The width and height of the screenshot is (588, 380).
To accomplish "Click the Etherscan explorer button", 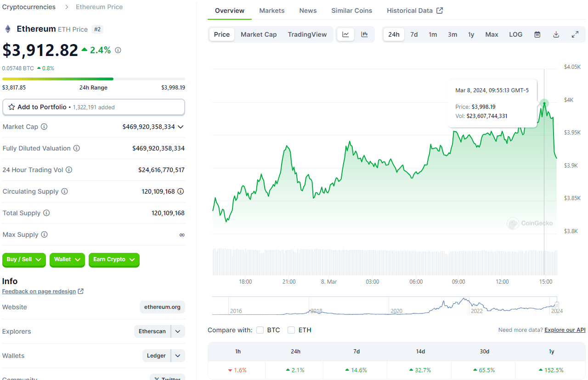I will (152, 331).
